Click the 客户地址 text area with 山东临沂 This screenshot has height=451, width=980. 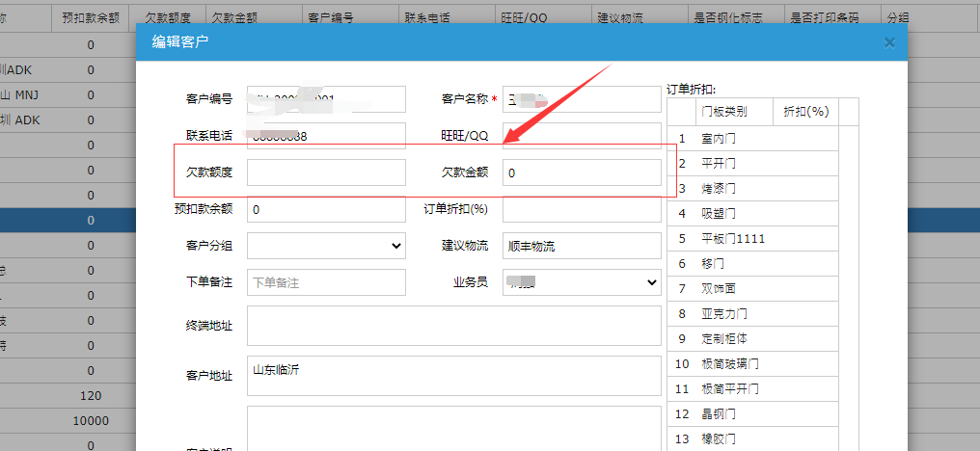click(453, 376)
